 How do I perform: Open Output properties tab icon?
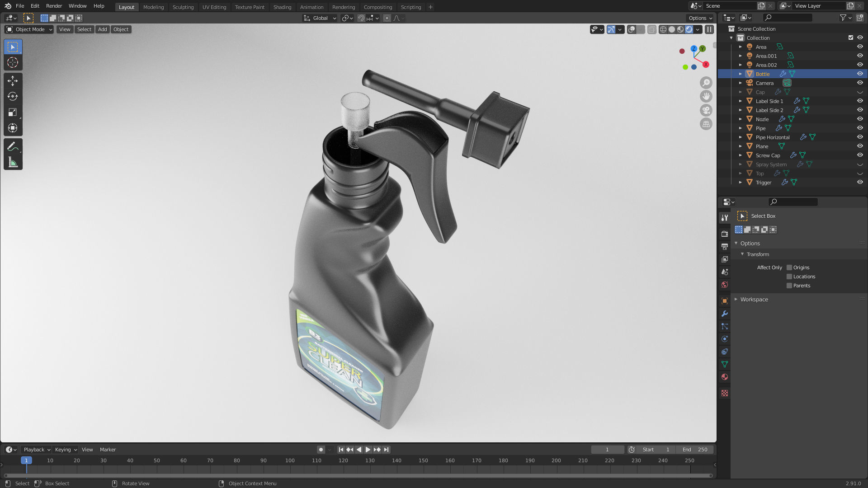pos(725,246)
